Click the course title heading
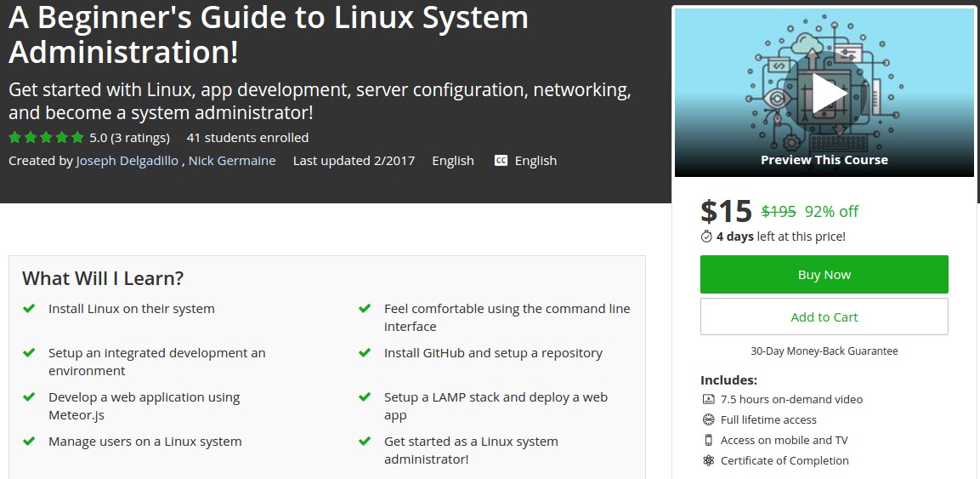This screenshot has width=980, height=479. 269,34
